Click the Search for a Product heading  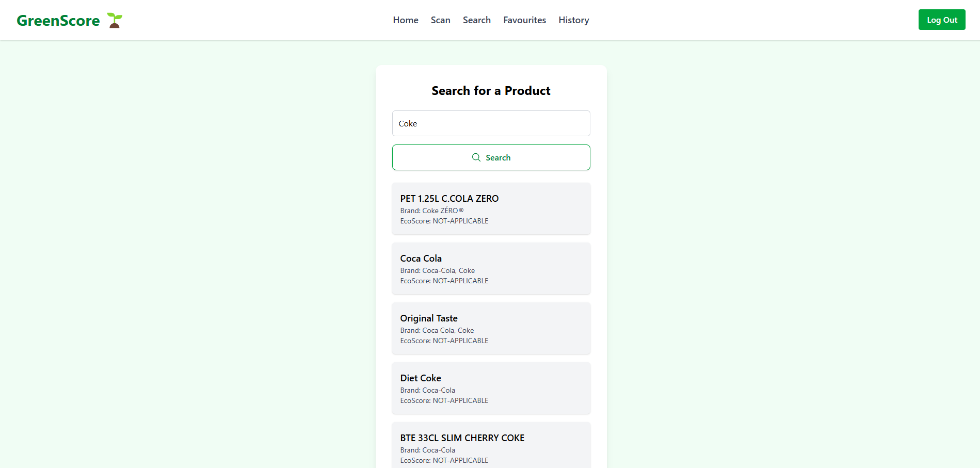coord(491,91)
